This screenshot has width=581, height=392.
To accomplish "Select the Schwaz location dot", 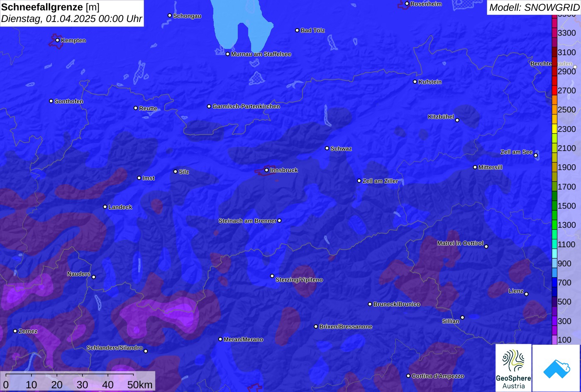I will (x=327, y=148).
